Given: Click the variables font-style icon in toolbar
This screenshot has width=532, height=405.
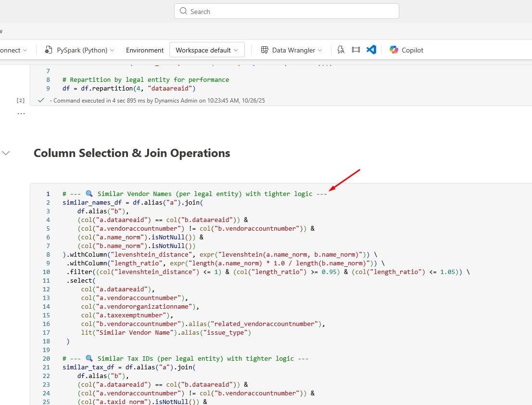Looking at the screenshot, I should point(341,50).
